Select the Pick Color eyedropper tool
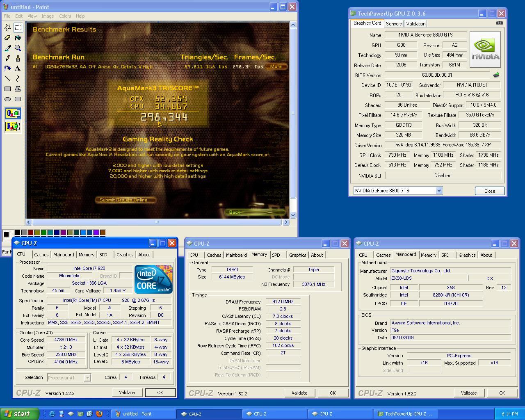Viewport: 525px width, 420px height. (x=8, y=48)
